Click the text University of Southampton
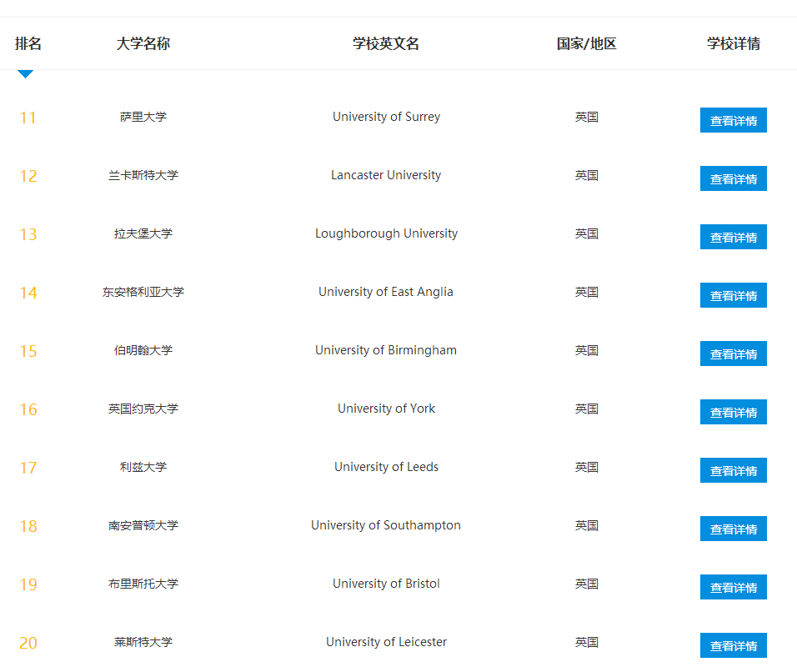Screen dimensions: 797x672 coord(386,525)
